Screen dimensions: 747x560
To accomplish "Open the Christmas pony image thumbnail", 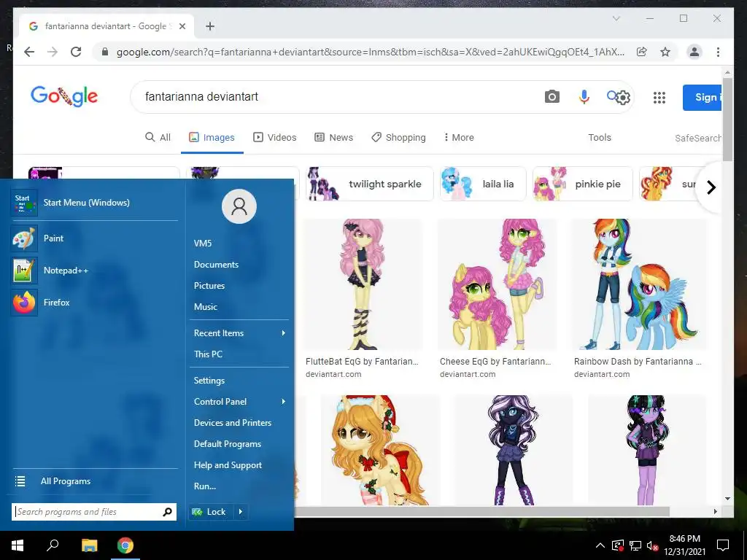I will pos(380,450).
